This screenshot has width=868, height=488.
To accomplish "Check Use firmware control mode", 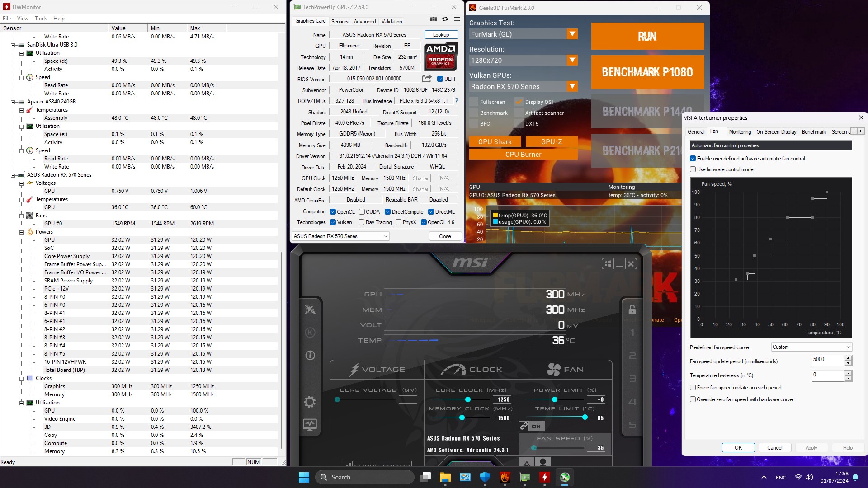I will pos(693,169).
